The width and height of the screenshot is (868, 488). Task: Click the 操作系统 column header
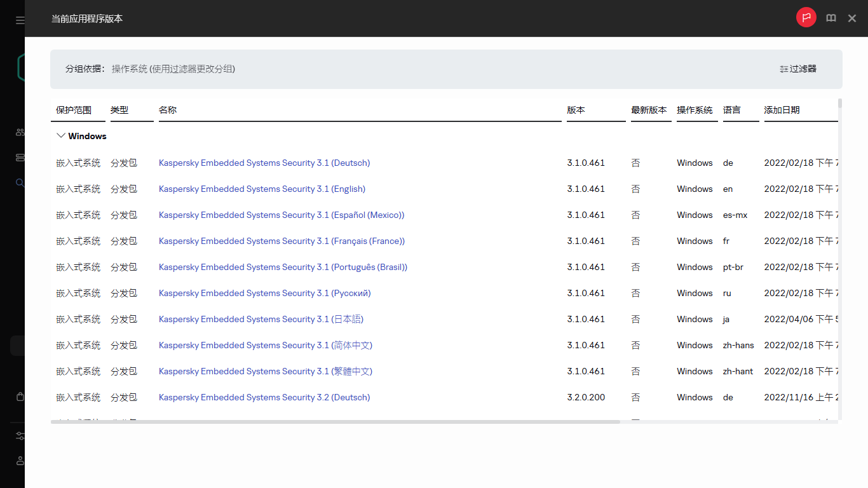pyautogui.click(x=695, y=110)
